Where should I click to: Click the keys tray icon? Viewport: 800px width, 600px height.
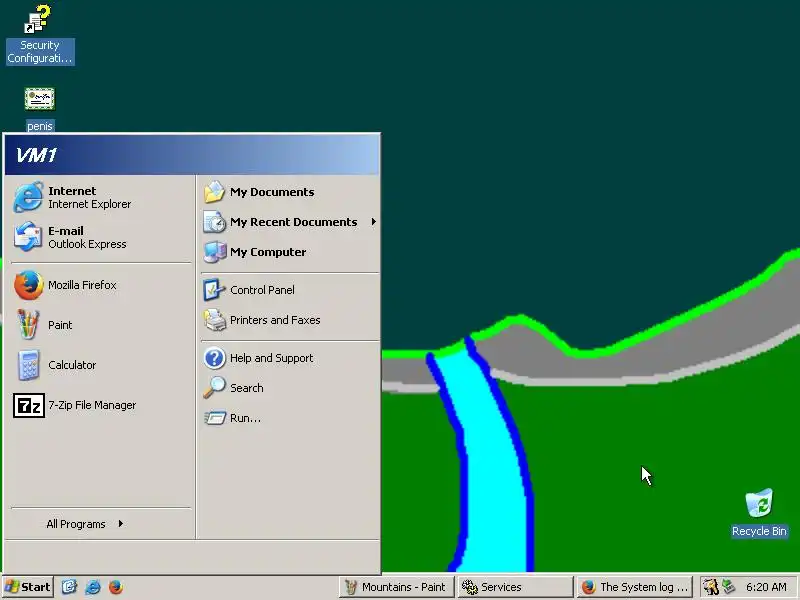click(x=711, y=587)
